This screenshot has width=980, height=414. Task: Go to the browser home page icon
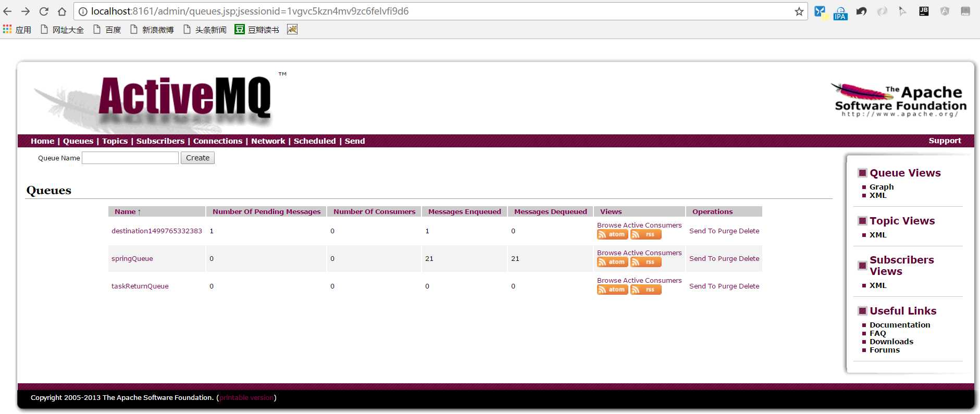(x=62, y=11)
